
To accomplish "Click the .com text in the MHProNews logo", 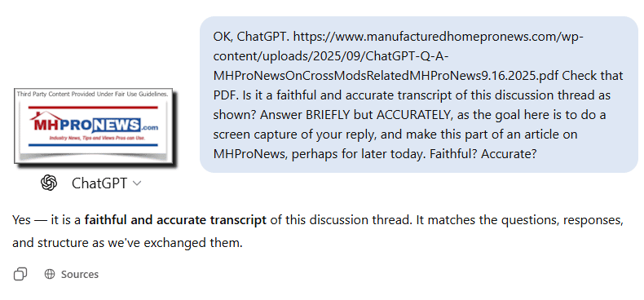I will (x=148, y=127).
